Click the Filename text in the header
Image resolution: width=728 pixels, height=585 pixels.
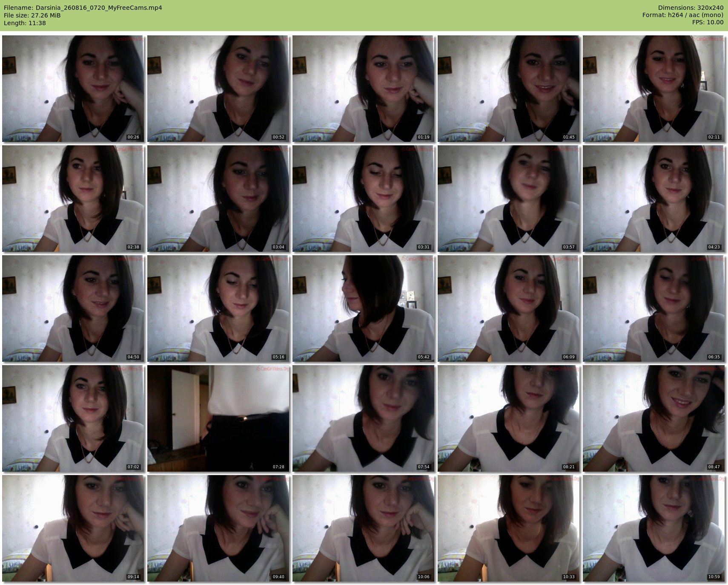click(83, 8)
